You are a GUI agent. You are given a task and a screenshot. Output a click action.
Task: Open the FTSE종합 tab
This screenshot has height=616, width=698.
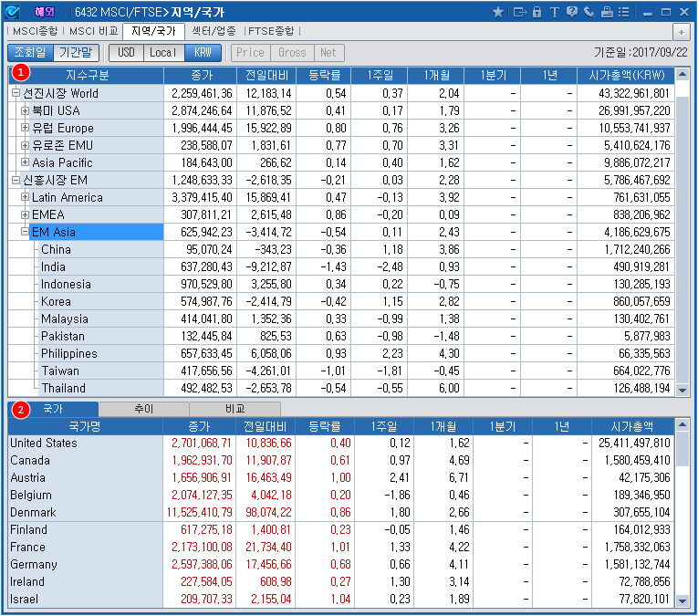pyautogui.click(x=271, y=31)
